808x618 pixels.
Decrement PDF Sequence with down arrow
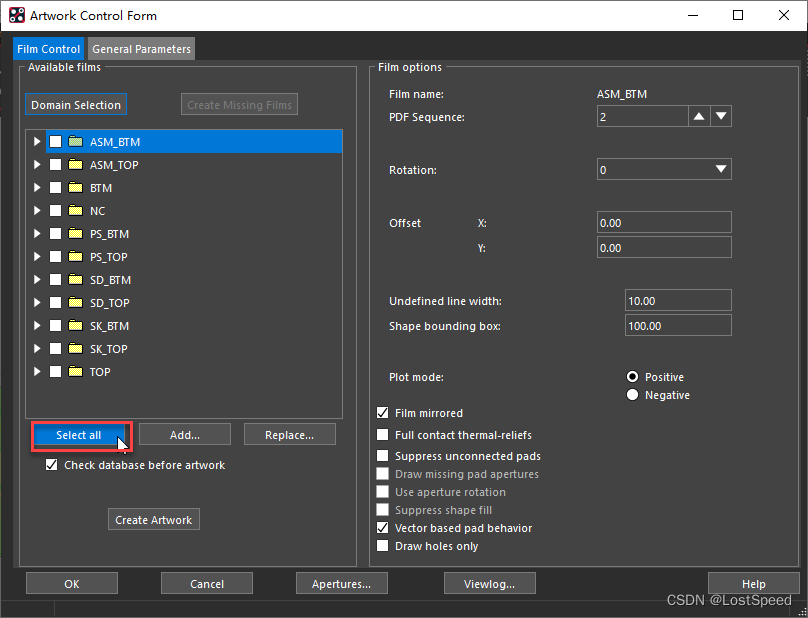click(x=721, y=117)
